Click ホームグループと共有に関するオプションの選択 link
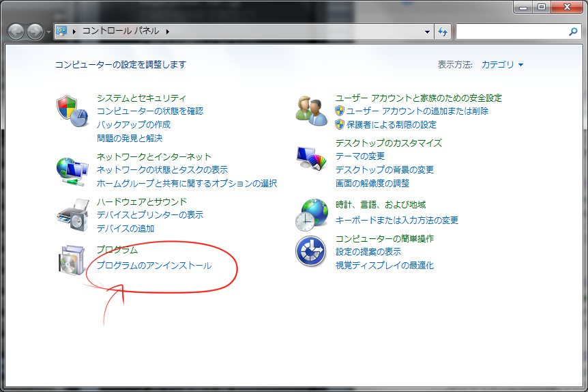Image resolution: width=588 pixels, height=392 pixels. [187, 183]
